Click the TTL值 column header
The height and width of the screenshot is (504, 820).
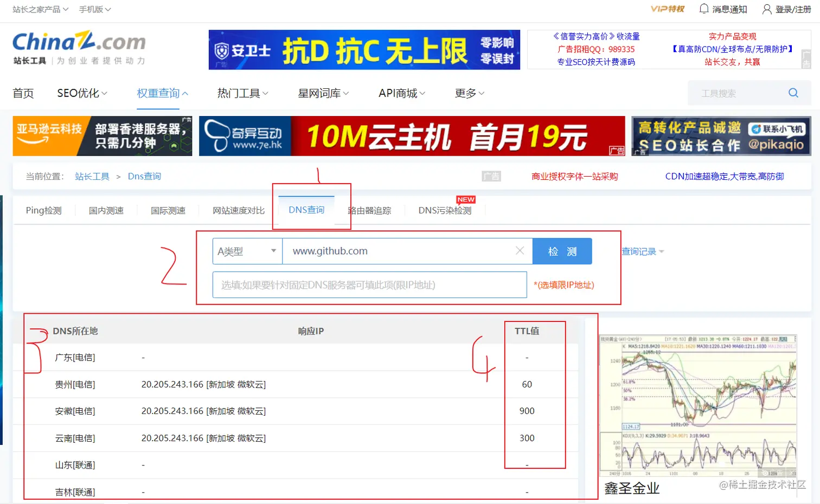pos(527,331)
